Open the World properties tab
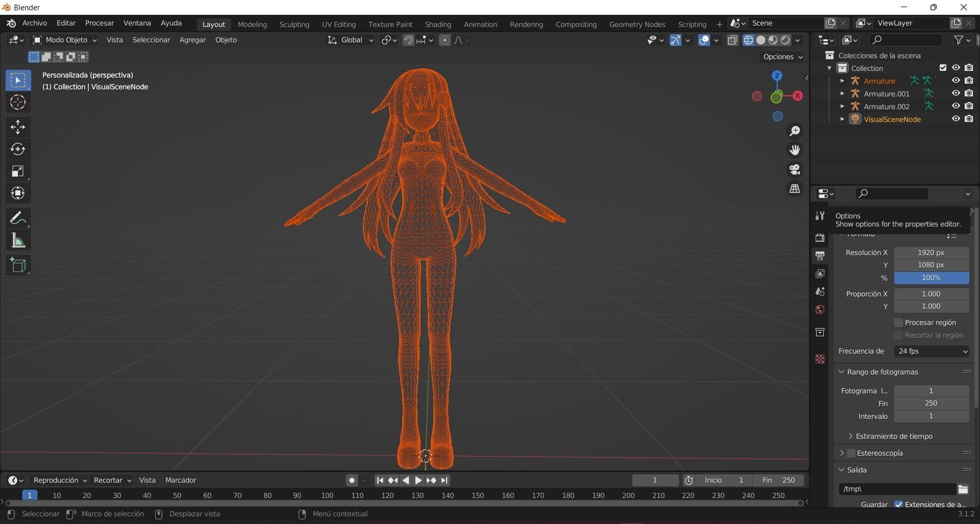This screenshot has height=524, width=980. click(x=820, y=309)
